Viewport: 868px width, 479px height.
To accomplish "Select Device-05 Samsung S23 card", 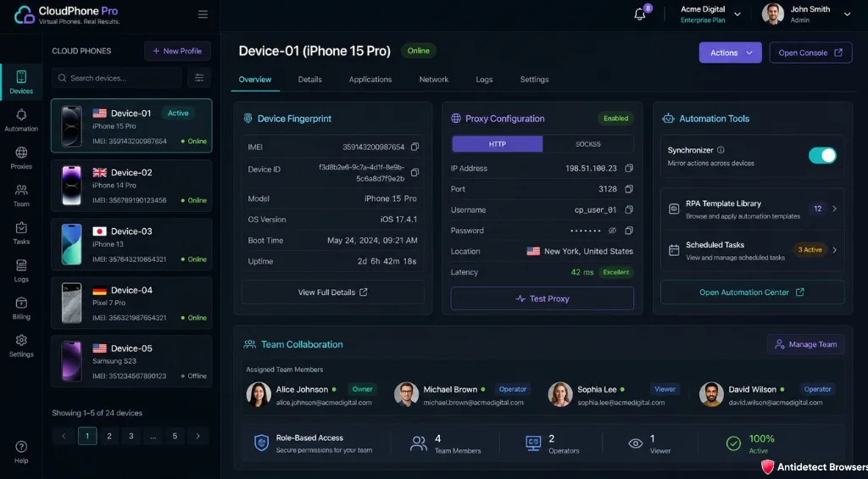I will pyautogui.click(x=131, y=361).
